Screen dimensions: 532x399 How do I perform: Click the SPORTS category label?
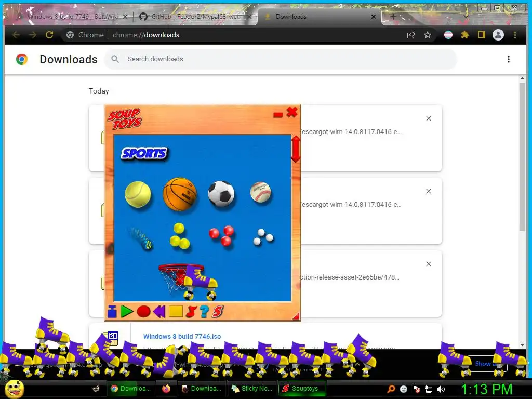[x=144, y=153]
